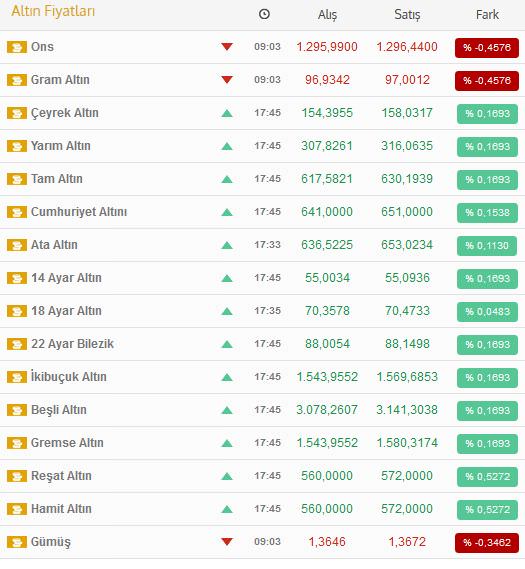
Task: Open the 22 Ayar Bilezik link
Action: coord(72,344)
